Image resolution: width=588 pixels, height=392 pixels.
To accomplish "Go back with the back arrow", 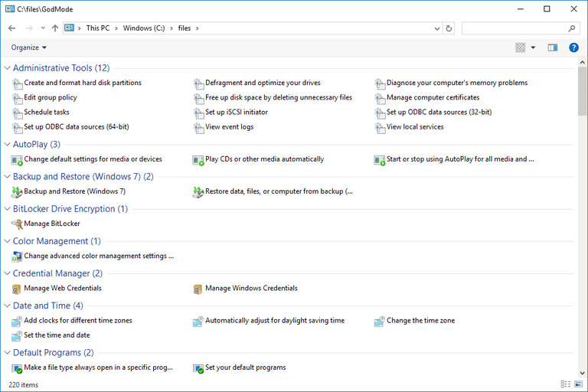I will [12, 28].
